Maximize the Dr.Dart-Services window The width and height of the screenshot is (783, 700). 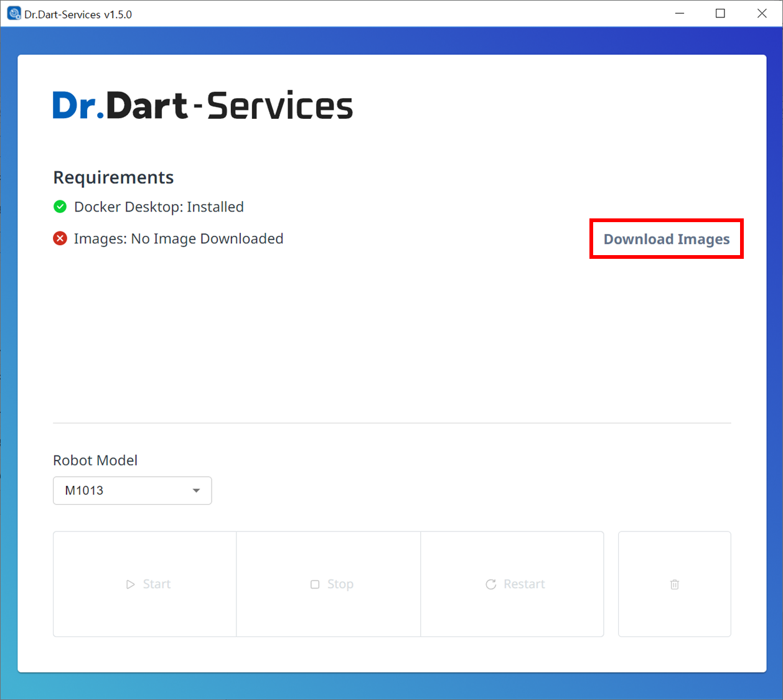tap(720, 13)
